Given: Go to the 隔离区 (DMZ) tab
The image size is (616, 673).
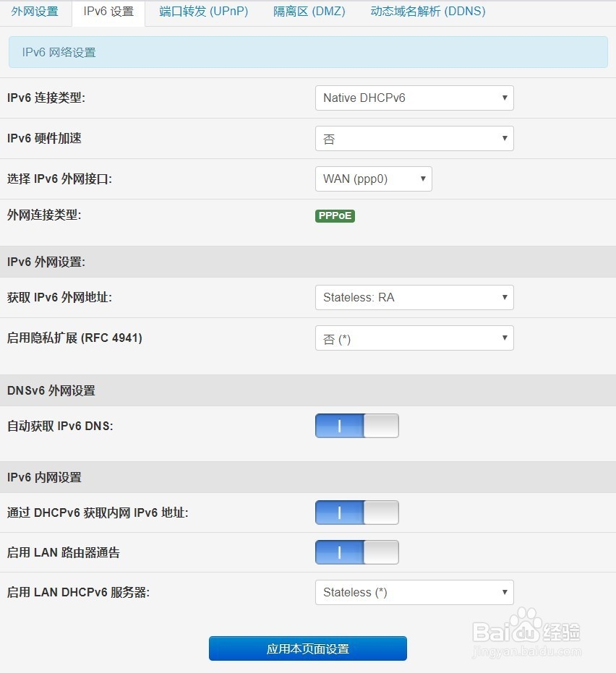Looking at the screenshot, I should (x=309, y=12).
